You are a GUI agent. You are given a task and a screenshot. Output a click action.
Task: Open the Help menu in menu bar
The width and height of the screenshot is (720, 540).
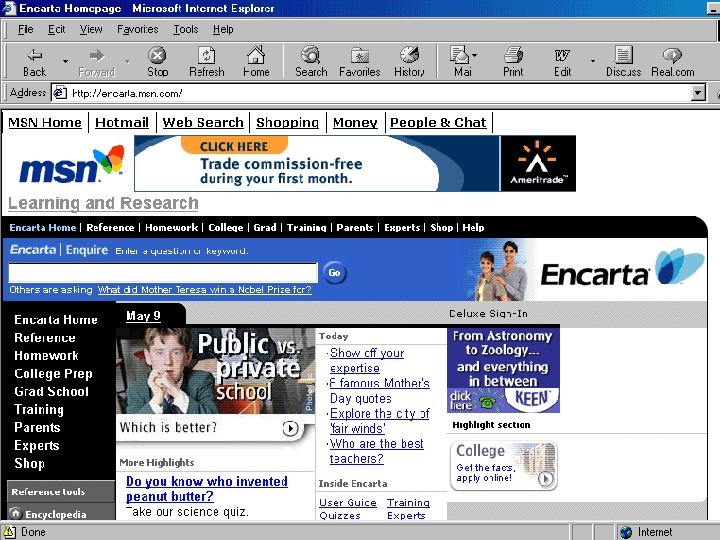pos(223,29)
